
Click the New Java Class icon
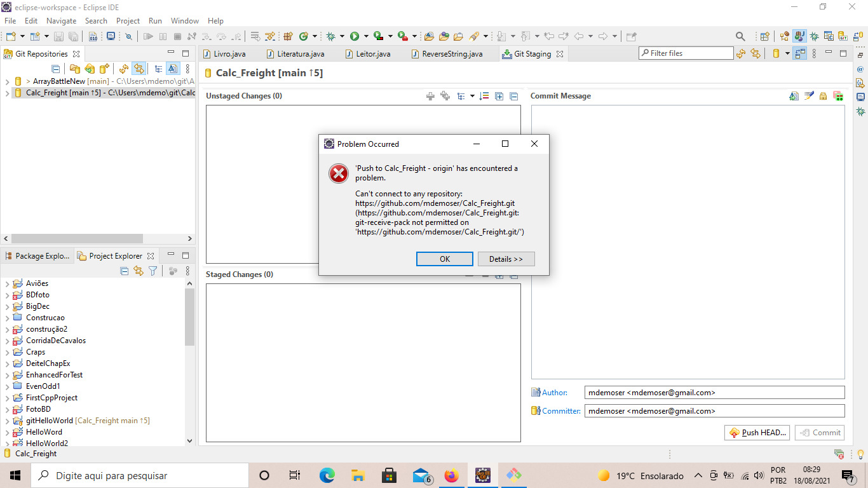tap(304, 37)
